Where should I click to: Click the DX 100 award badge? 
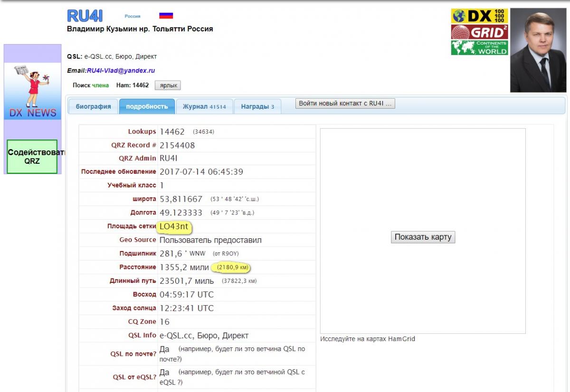pyautogui.click(x=479, y=16)
